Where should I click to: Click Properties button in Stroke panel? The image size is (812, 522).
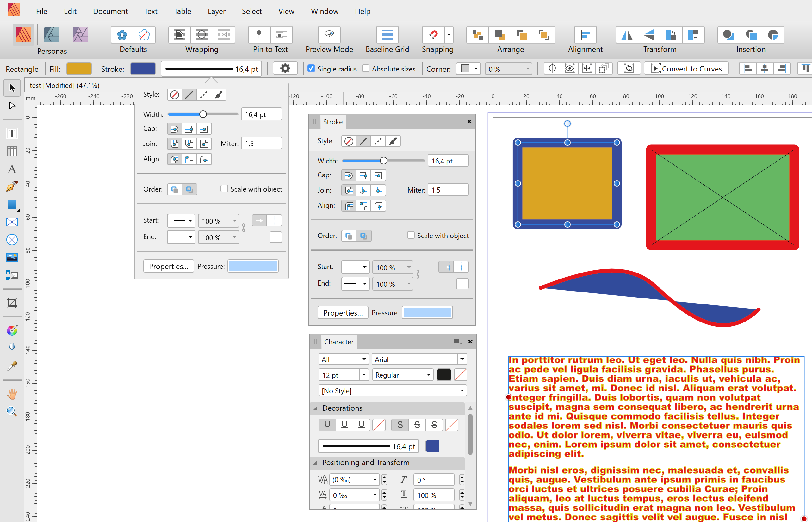(x=343, y=312)
